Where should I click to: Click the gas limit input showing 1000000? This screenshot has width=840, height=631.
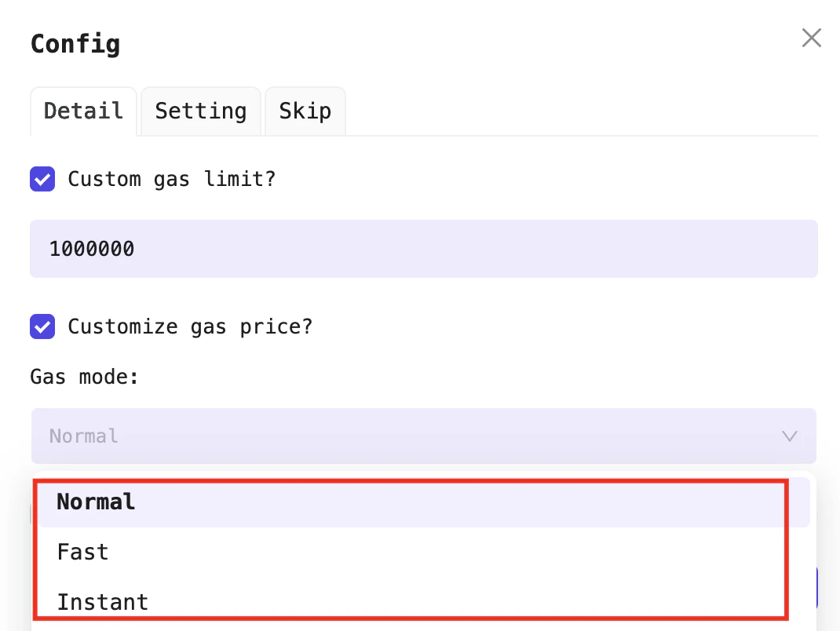[x=423, y=248]
